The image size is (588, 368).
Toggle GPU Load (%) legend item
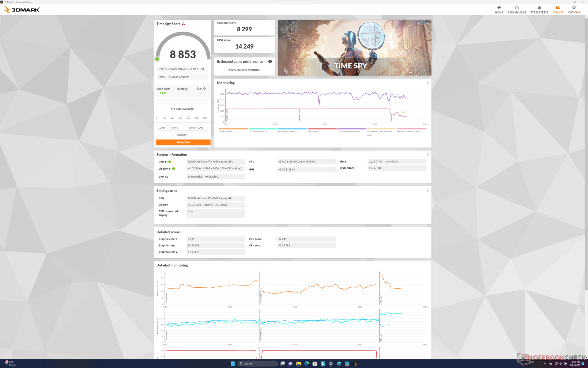tap(322, 130)
